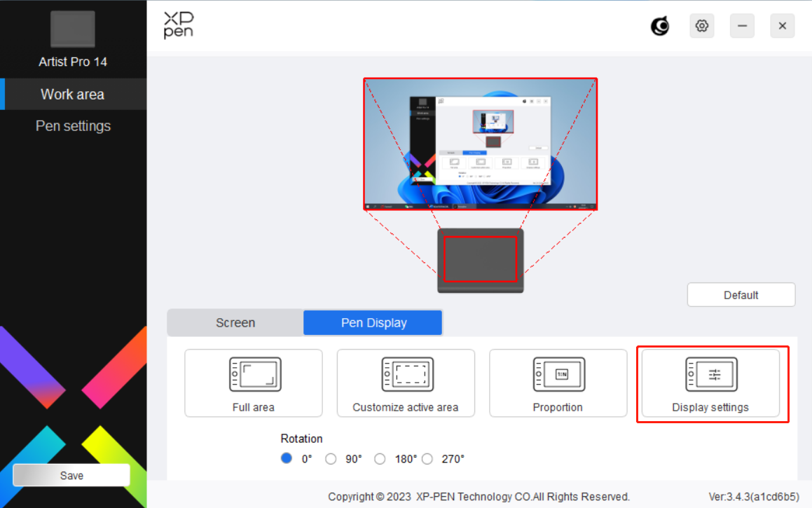
Task: Switch to the Pen Display tab
Action: 373,323
